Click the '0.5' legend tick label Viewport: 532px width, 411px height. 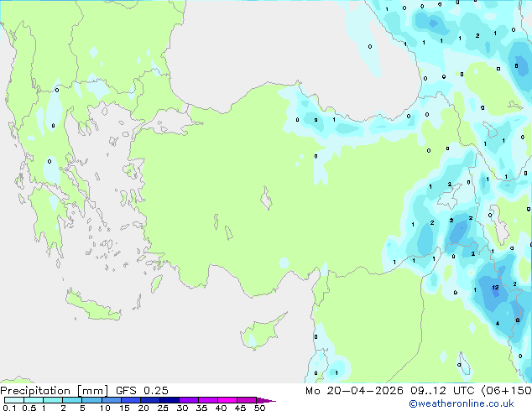coord(29,408)
